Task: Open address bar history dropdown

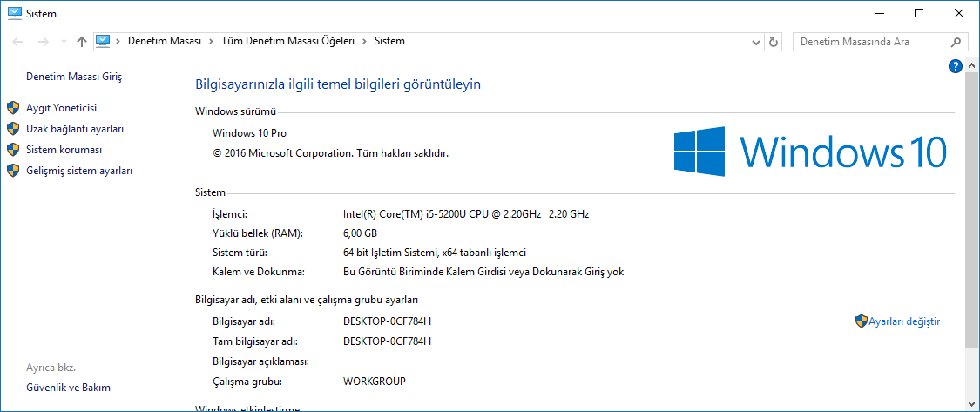Action: click(755, 42)
